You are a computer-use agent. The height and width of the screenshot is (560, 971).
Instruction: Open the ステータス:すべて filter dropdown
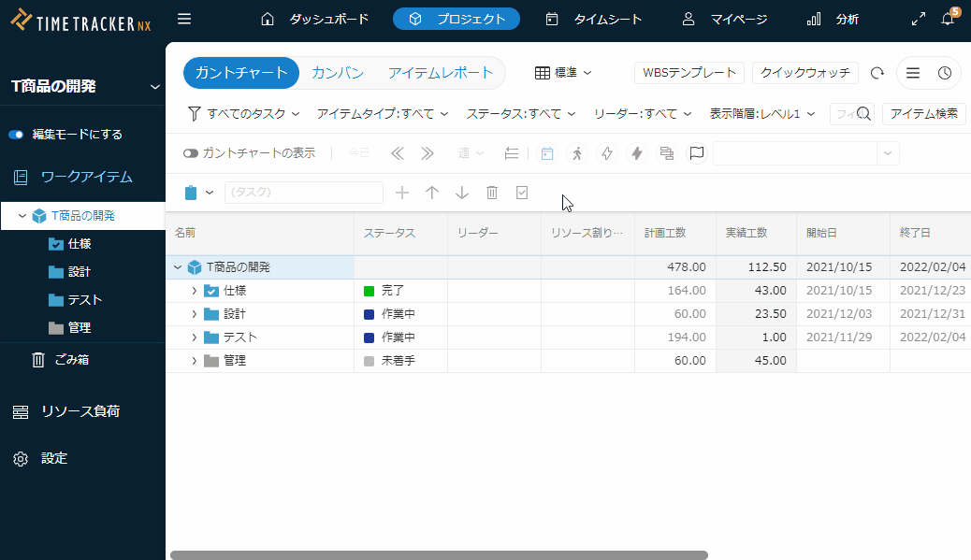point(520,114)
